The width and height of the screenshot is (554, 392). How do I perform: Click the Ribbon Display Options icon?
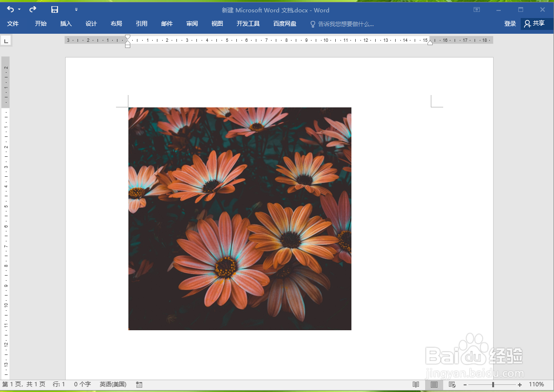click(x=476, y=10)
